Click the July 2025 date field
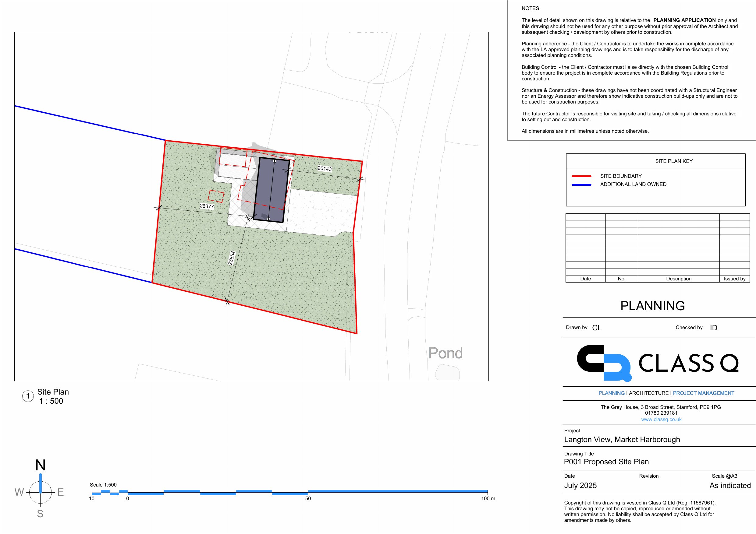The height and width of the screenshot is (534, 756). click(x=580, y=486)
